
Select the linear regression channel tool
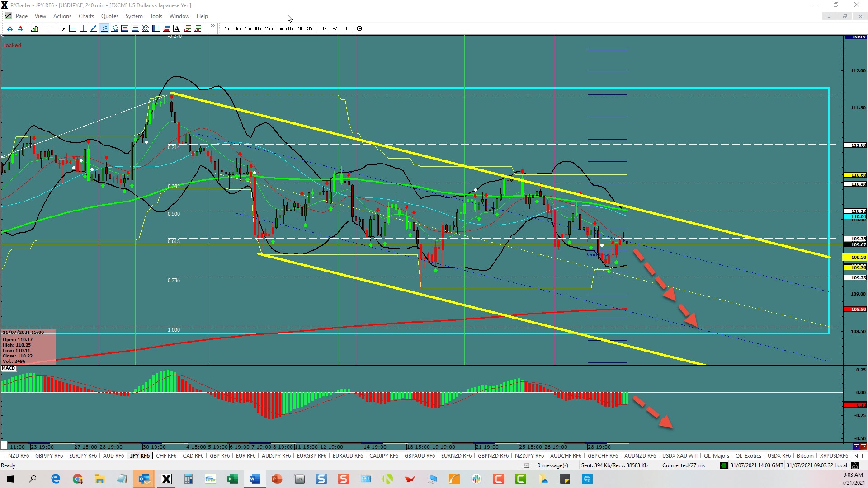coord(114,28)
